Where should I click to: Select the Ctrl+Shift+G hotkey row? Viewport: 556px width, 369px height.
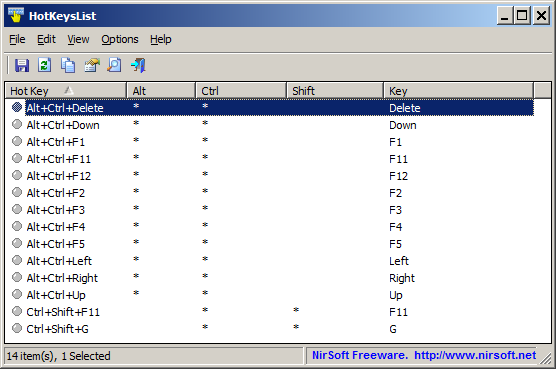click(x=269, y=329)
